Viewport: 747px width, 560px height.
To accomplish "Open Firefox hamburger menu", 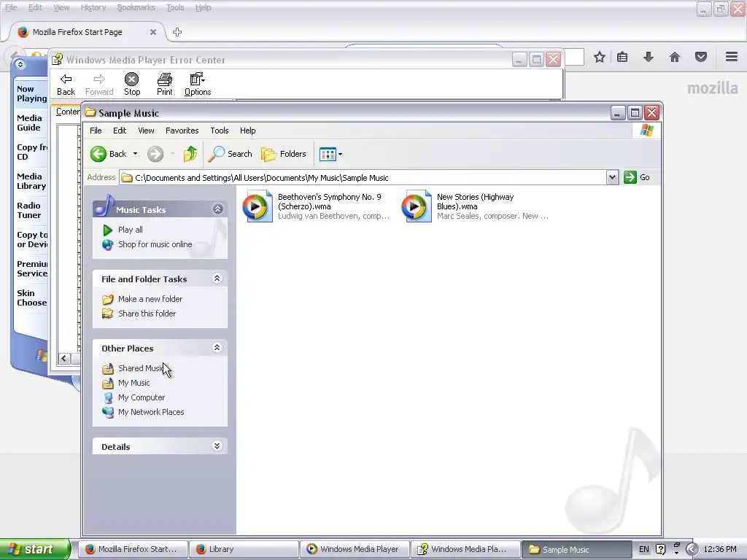I will (x=732, y=57).
